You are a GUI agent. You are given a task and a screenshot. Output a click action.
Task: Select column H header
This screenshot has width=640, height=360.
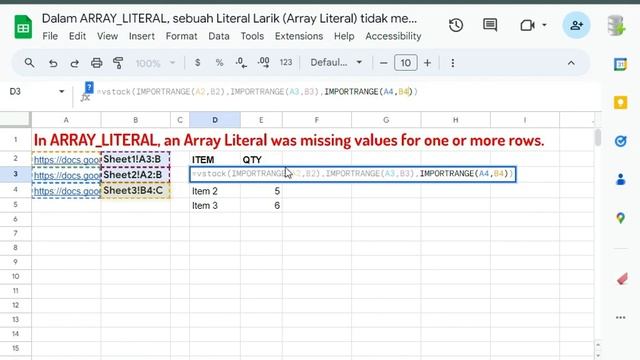(456, 120)
